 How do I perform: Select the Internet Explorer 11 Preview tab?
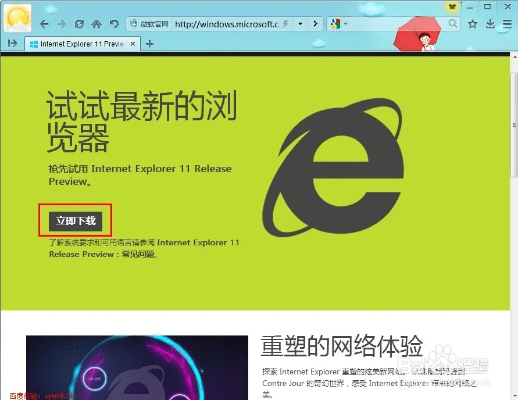point(82,44)
